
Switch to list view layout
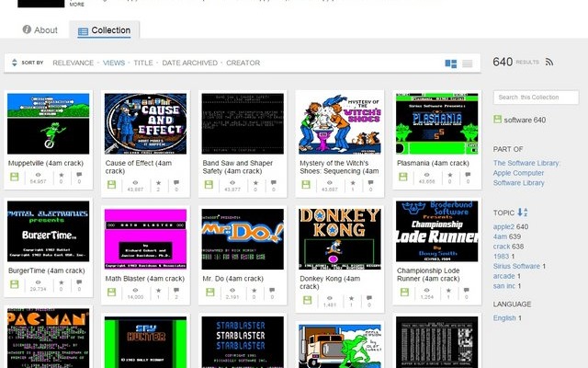(468, 63)
